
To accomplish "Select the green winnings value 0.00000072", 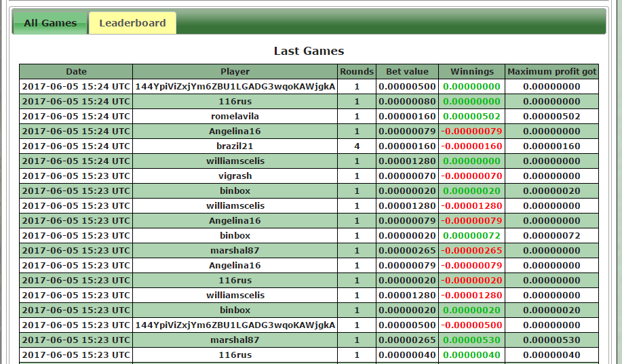I will (472, 235).
